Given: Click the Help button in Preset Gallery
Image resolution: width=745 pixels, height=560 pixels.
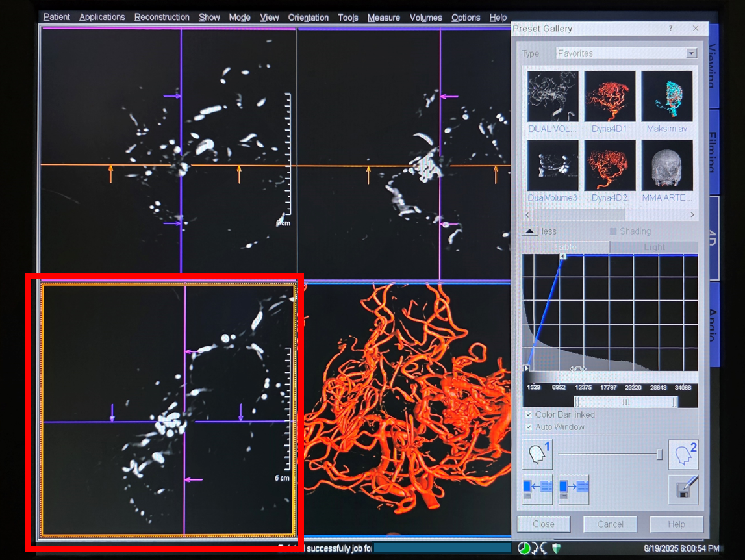Looking at the screenshot, I should [x=676, y=524].
